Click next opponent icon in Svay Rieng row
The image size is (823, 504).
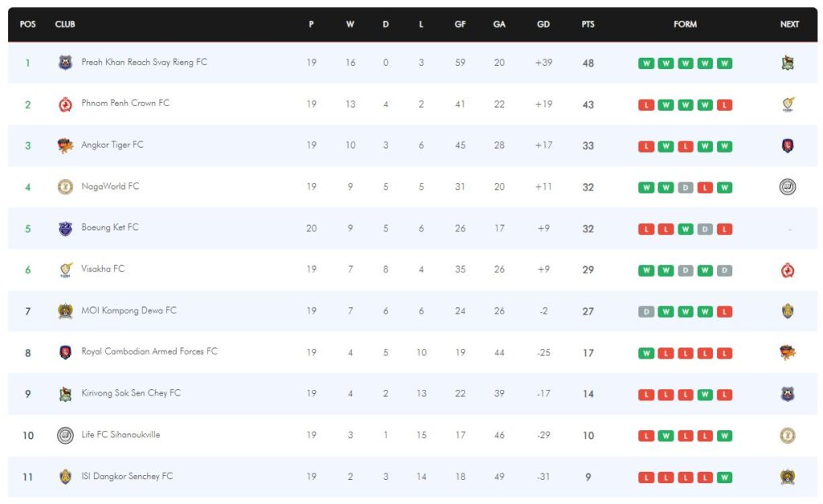coord(788,63)
